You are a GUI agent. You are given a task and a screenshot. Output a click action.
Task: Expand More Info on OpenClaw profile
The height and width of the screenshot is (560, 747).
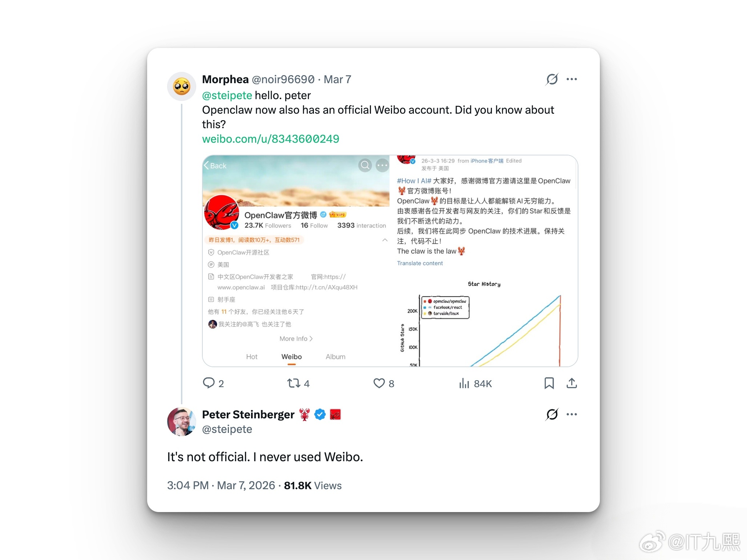[296, 338]
